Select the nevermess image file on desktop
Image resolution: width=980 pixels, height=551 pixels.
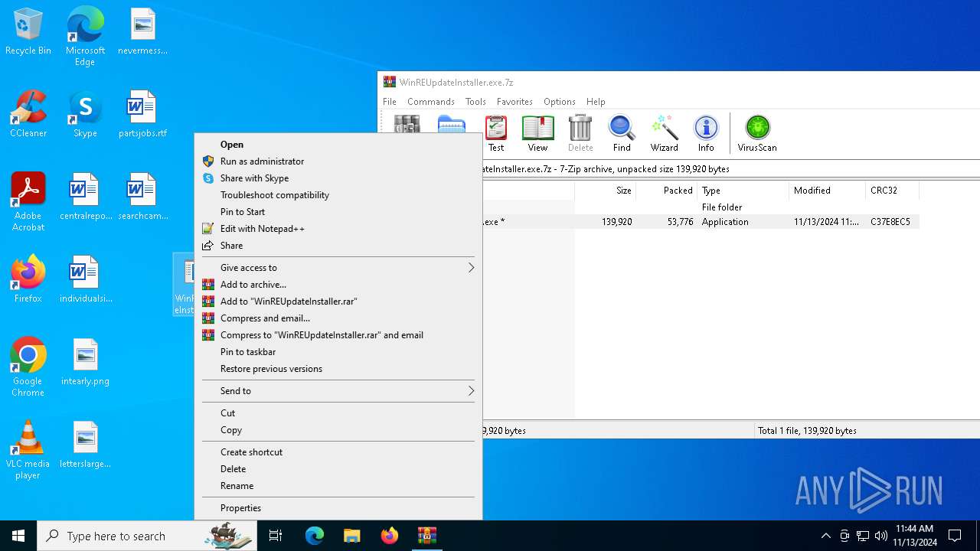(142, 31)
